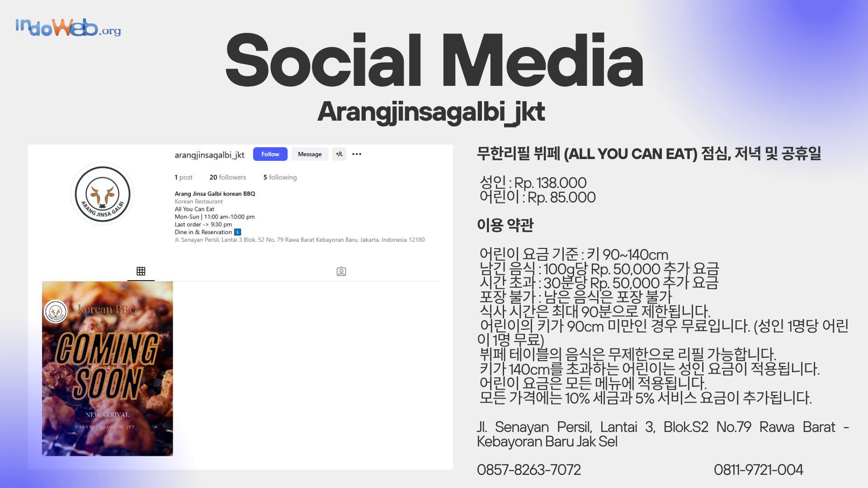Click the Message button
This screenshot has height=488, width=868.
pos(310,154)
